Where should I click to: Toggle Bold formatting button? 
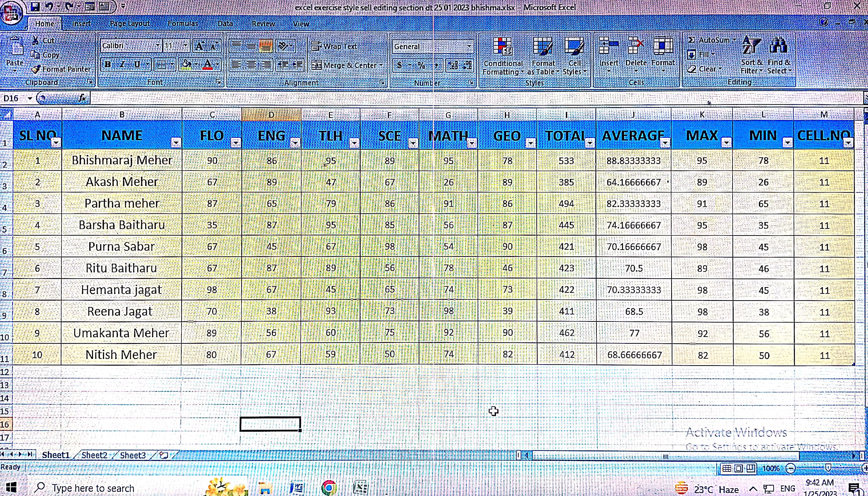point(108,64)
